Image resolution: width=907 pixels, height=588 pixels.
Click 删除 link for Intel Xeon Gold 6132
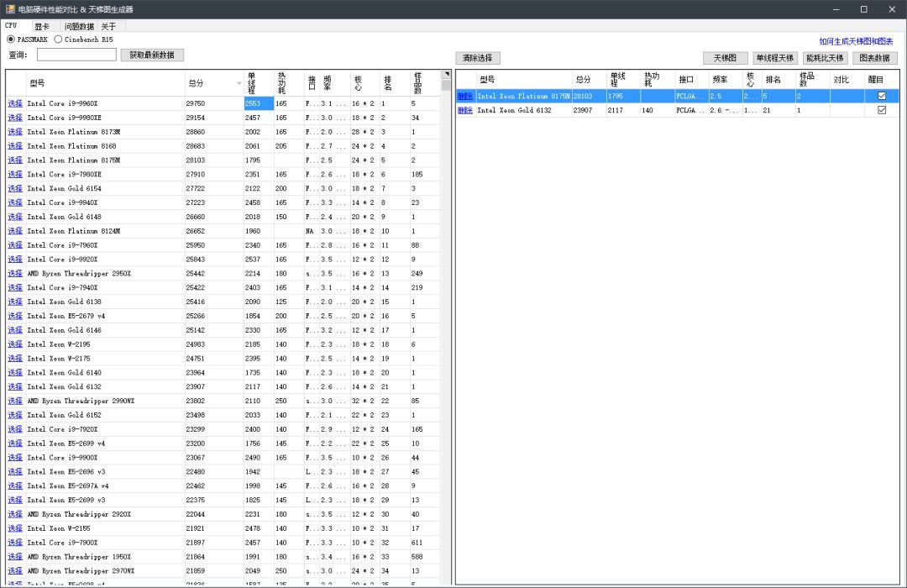[464, 110]
